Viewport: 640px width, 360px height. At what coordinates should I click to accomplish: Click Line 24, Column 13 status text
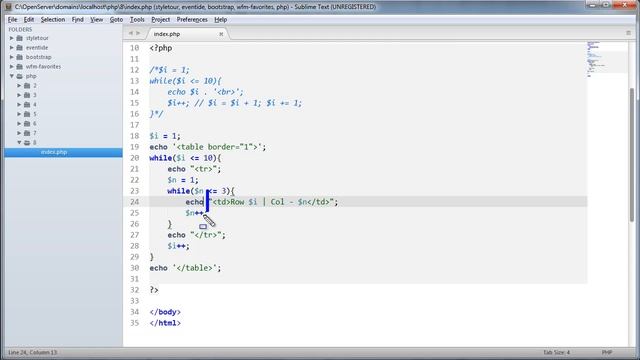[33, 352]
